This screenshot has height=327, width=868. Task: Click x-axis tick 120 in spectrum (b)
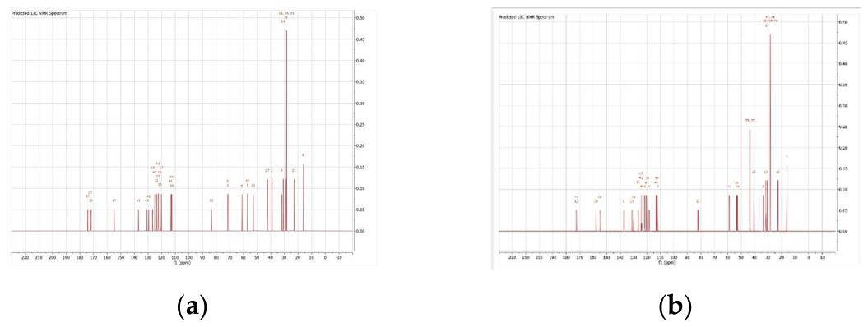pos(647,257)
